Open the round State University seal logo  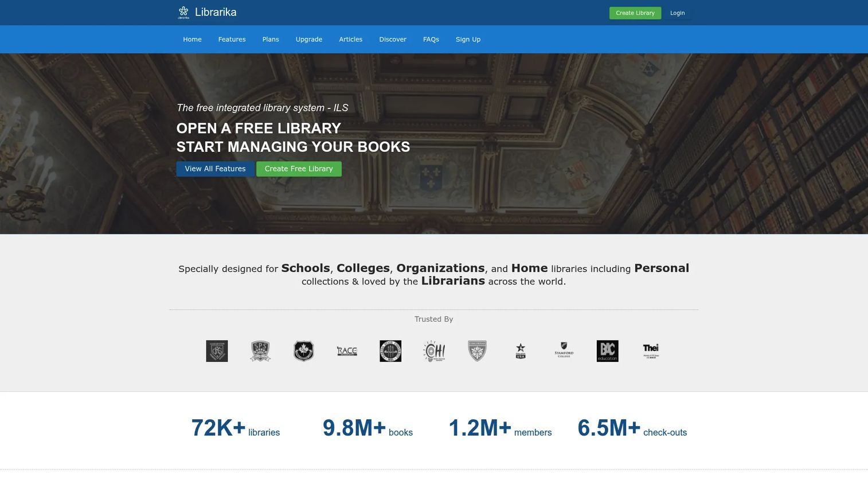390,351
